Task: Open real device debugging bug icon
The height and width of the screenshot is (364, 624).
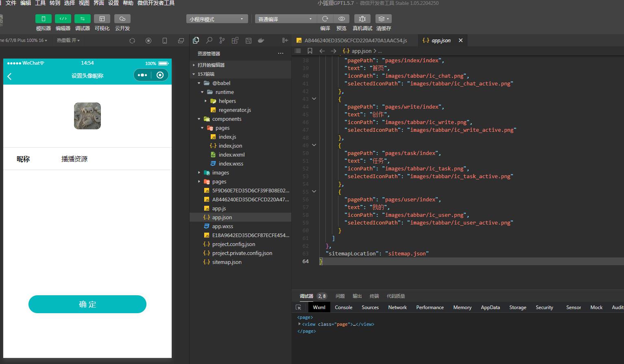Action: click(362, 19)
